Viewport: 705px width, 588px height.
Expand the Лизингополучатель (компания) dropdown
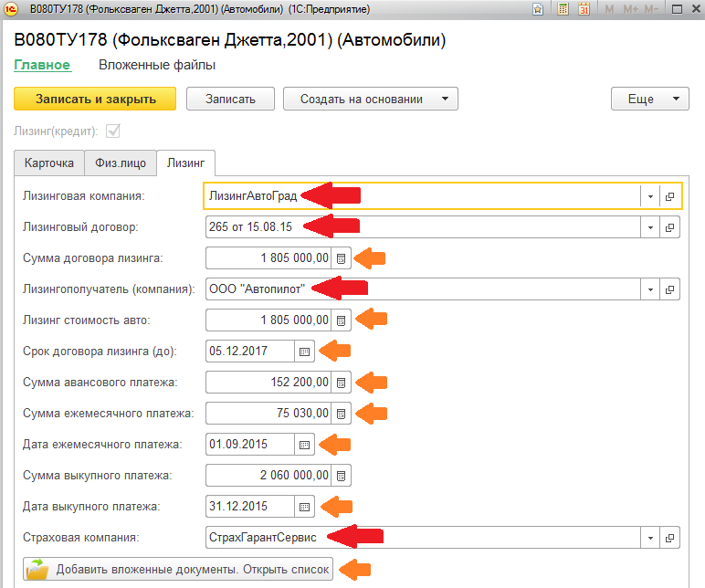point(649,289)
